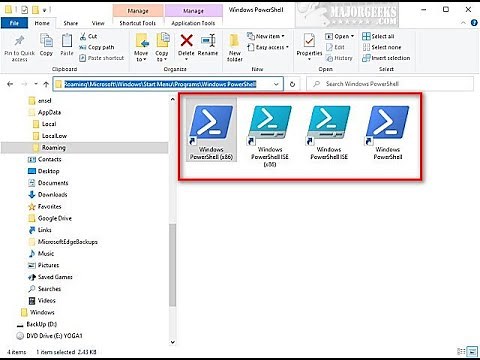Open Downloads in the navigation pane
Viewport: 480px width, 360px height.
point(48,195)
